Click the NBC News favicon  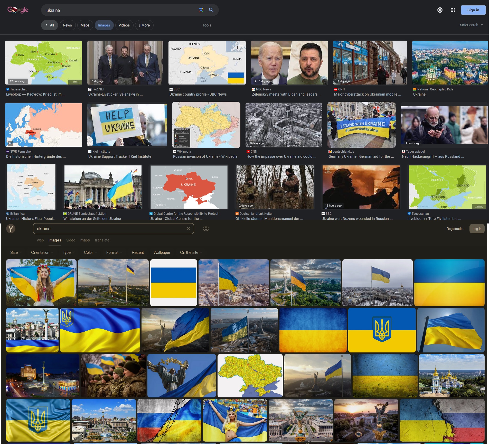pyautogui.click(x=253, y=89)
